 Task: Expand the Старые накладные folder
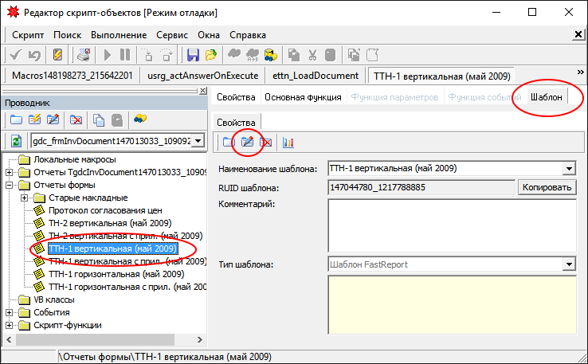click(x=25, y=198)
